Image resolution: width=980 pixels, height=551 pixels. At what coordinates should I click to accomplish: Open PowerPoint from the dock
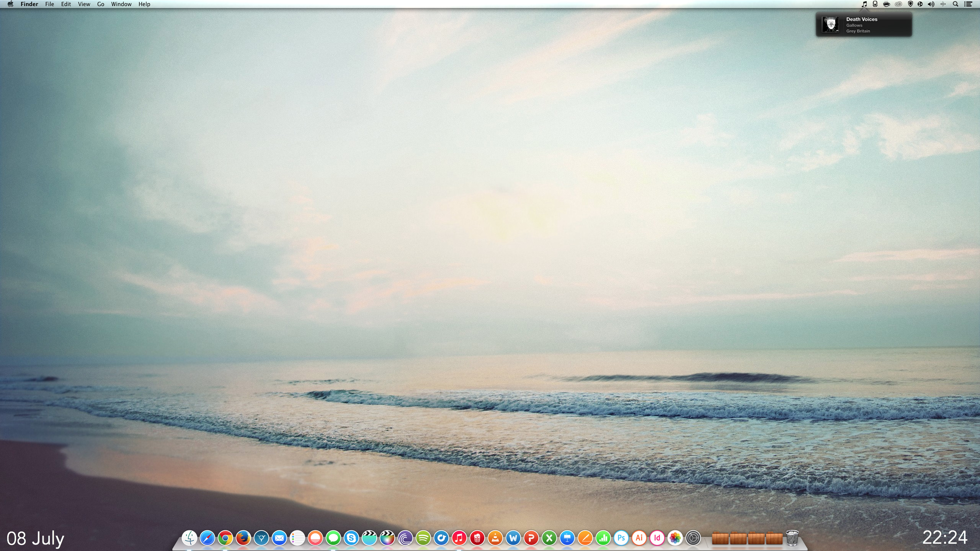[531, 538]
